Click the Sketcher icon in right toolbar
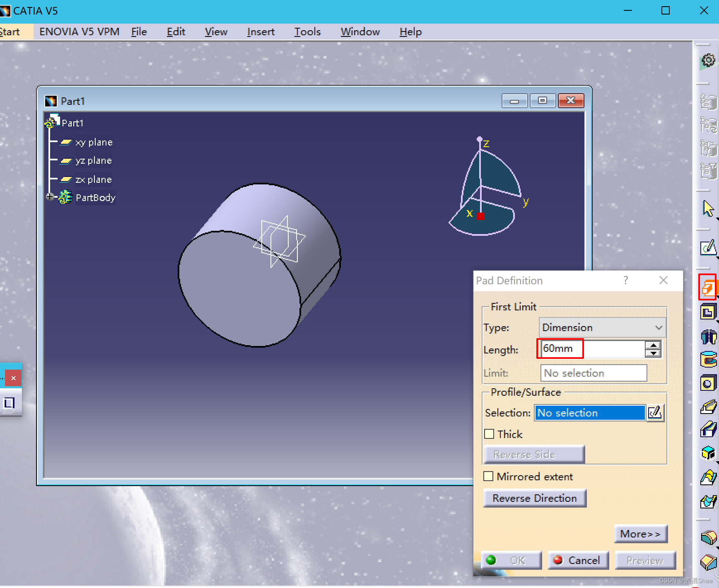Screen dimensions: 719x588 (708, 248)
